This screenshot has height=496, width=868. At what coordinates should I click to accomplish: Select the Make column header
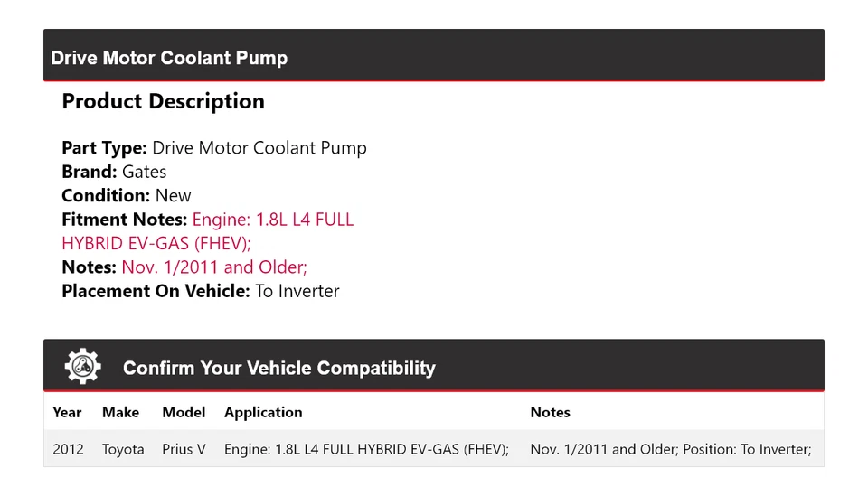click(120, 412)
